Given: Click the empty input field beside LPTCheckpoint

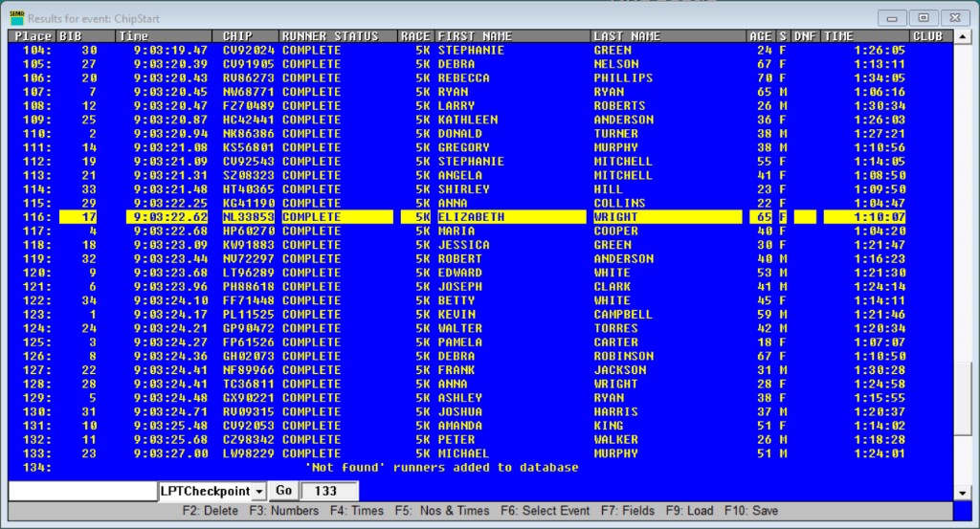Looking at the screenshot, I should point(82,491).
